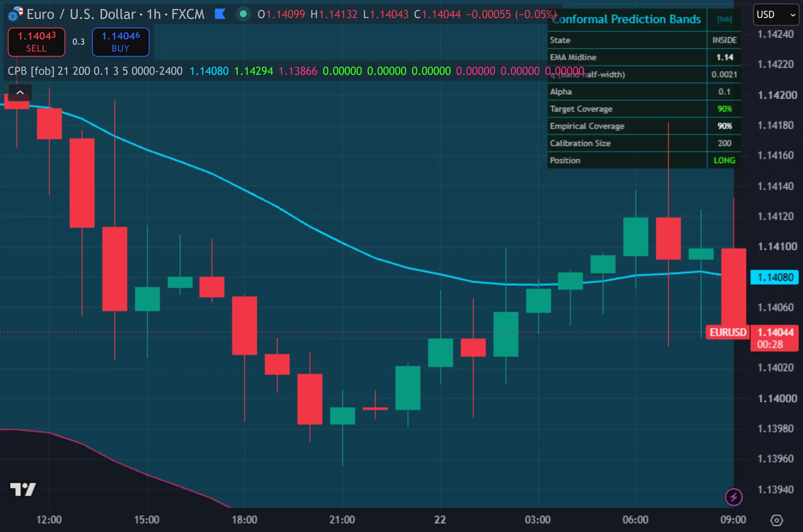
Task: Click the EUR/USD flag symbol icon
Action: point(15,14)
